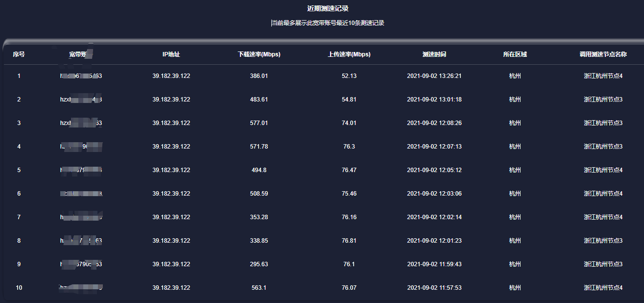The width and height of the screenshot is (644, 303).
Task: Click the 上传速率(Mbps) column header
Action: (349, 54)
